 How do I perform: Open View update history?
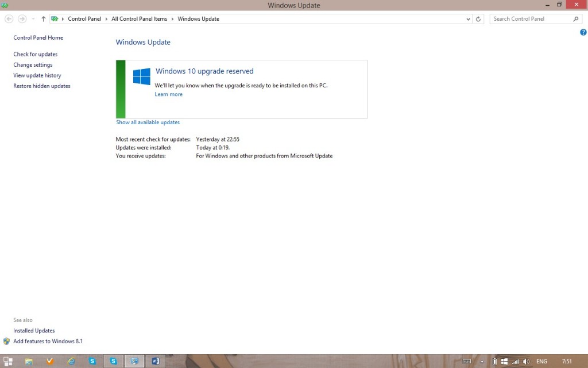point(37,75)
